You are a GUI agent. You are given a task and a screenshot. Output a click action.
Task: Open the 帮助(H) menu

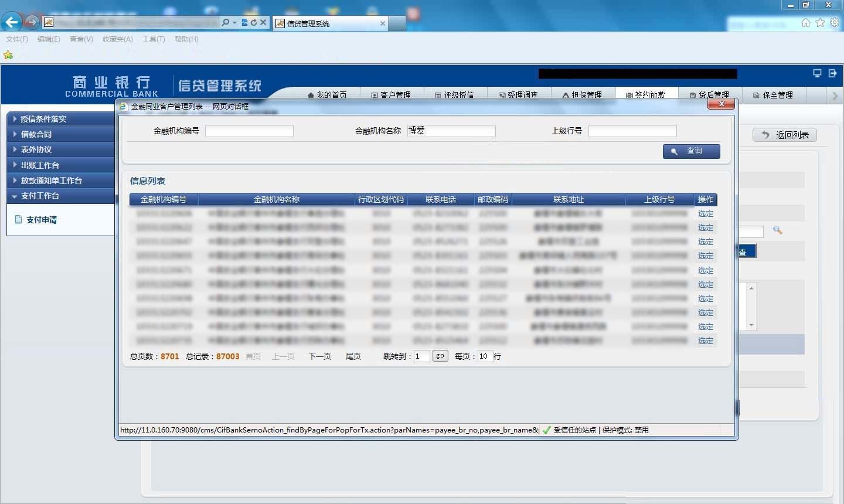coord(186,39)
